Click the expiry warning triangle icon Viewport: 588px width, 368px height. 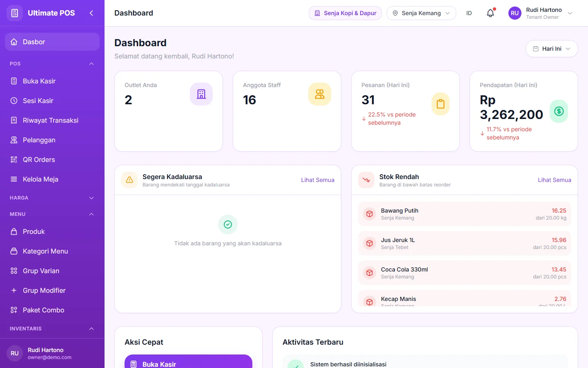pos(129,180)
